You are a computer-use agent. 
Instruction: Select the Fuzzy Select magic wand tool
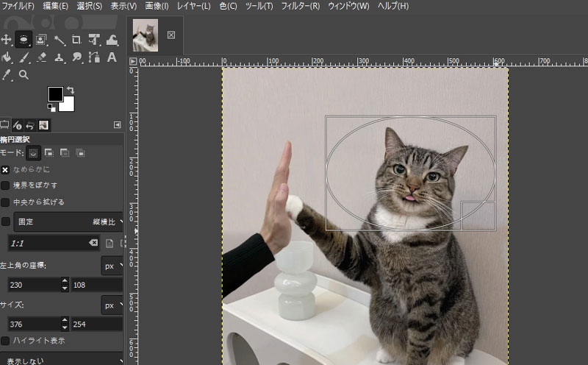60,40
